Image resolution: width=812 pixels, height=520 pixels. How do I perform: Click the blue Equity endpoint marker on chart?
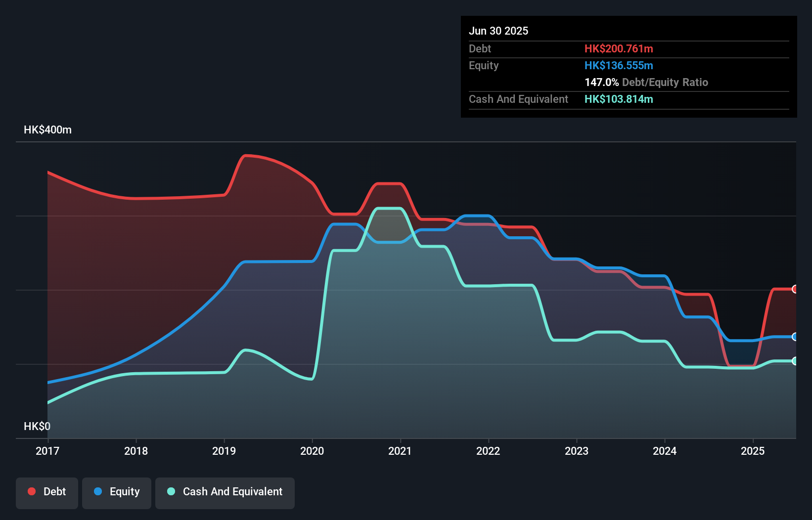795,336
